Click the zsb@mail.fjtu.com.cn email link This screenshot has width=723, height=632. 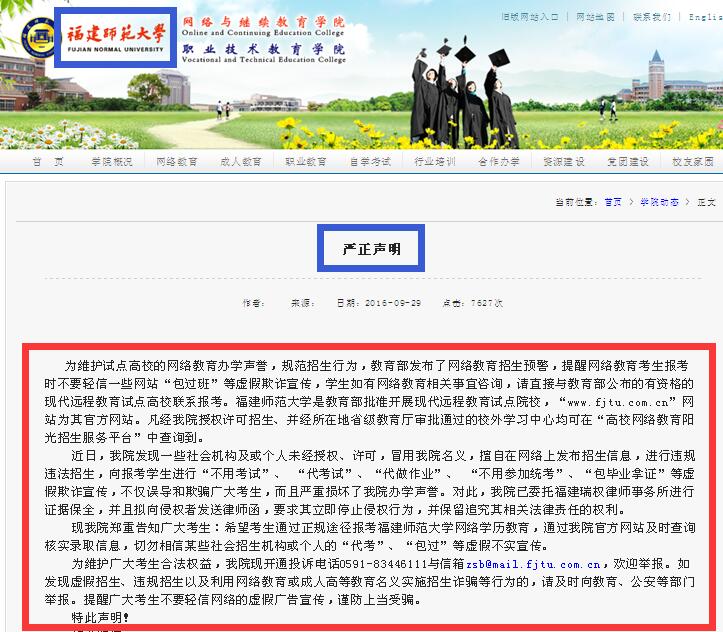point(533,564)
